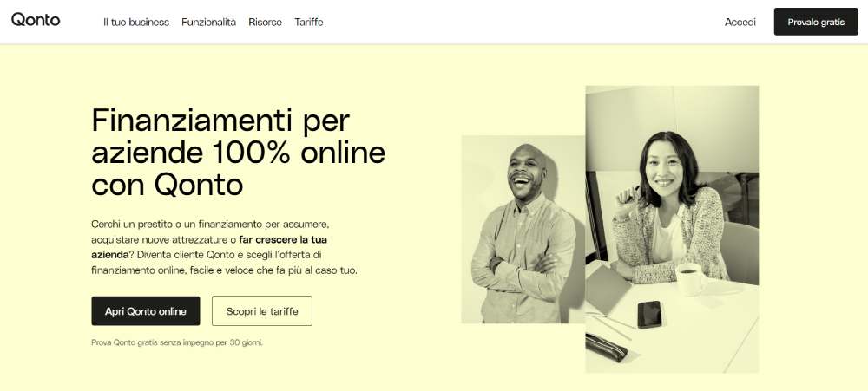868x391 pixels.
Task: Click the paragraph starting Cerchi un prestito
Action: click(x=224, y=247)
